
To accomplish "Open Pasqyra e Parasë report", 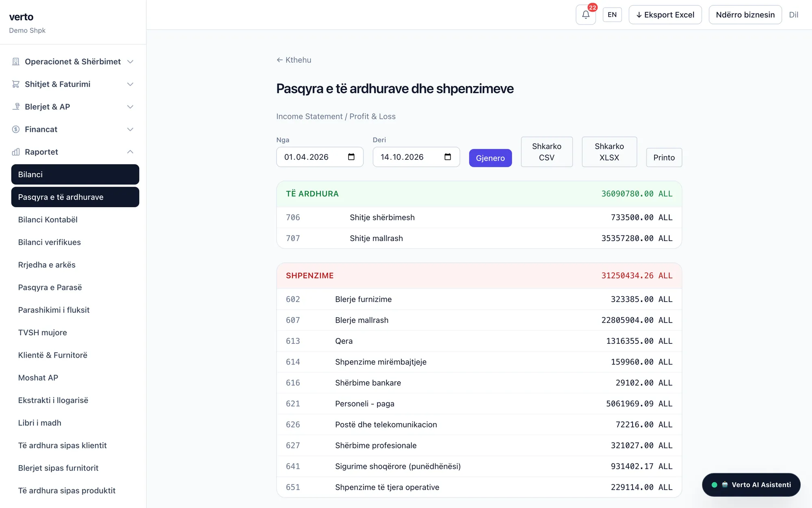I will coord(75,287).
